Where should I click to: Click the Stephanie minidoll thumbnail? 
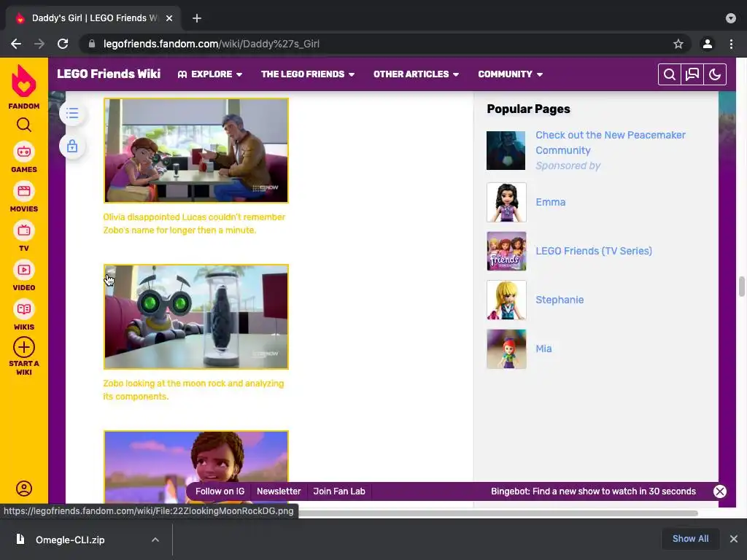pos(506,300)
